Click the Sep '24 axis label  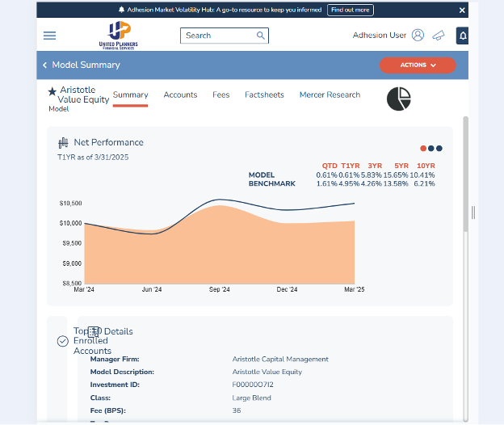coord(219,289)
